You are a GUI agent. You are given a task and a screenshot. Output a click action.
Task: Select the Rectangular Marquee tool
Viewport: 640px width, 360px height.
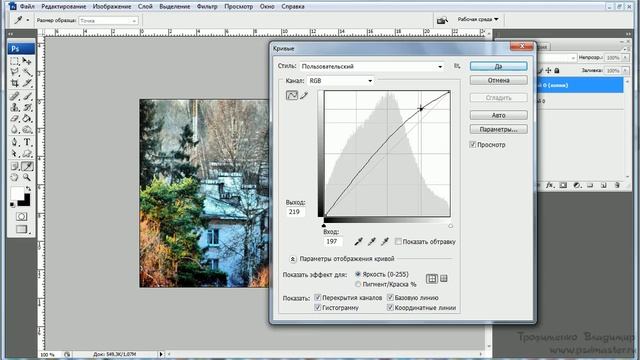click(x=15, y=61)
